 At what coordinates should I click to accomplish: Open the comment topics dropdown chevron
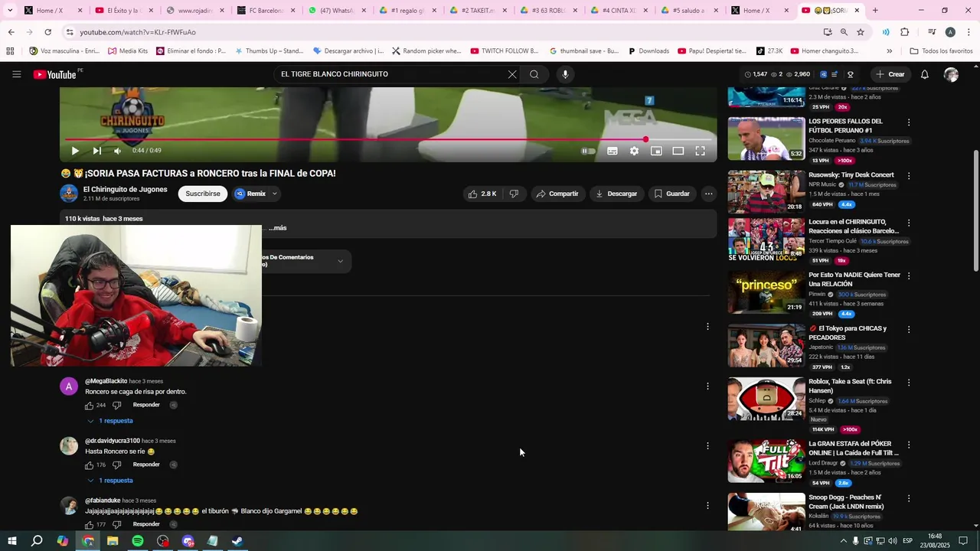[x=341, y=261]
